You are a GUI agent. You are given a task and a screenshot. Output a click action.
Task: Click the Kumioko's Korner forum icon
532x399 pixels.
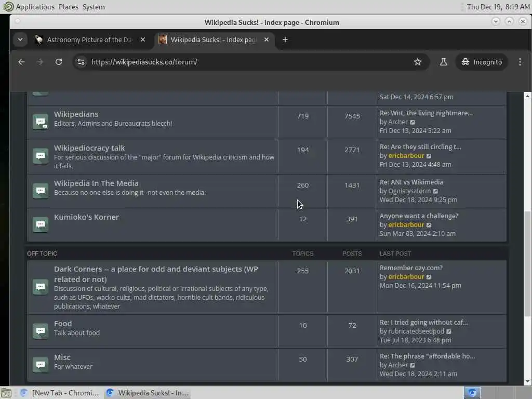[41, 224]
